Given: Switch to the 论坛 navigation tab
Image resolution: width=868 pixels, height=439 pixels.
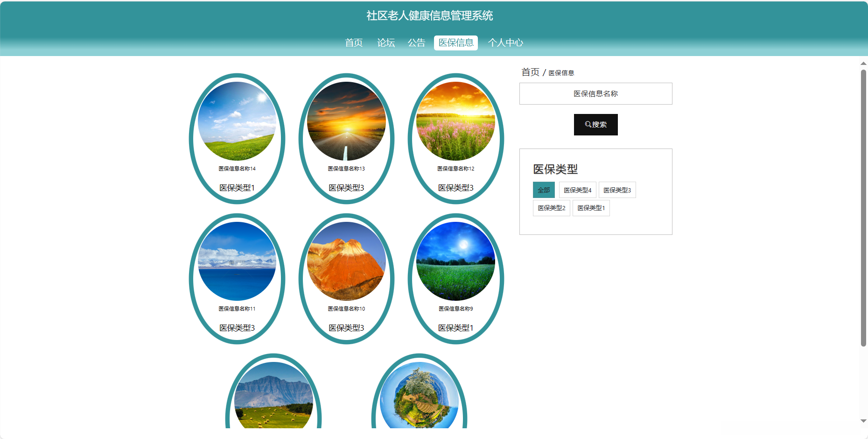Looking at the screenshot, I should click(x=386, y=42).
